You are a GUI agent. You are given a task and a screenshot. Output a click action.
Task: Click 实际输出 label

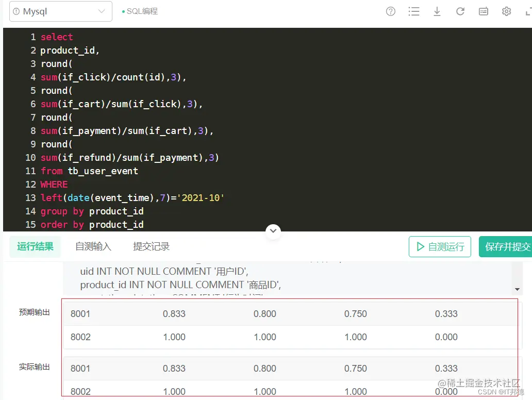34,367
